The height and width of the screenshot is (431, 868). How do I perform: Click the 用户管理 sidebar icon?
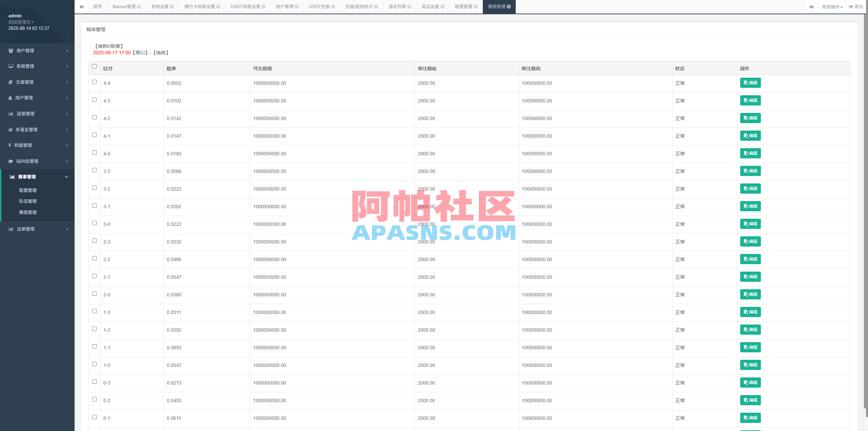point(10,51)
